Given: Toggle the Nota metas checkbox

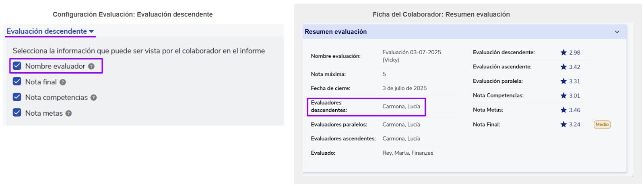Looking at the screenshot, I should click(17, 113).
